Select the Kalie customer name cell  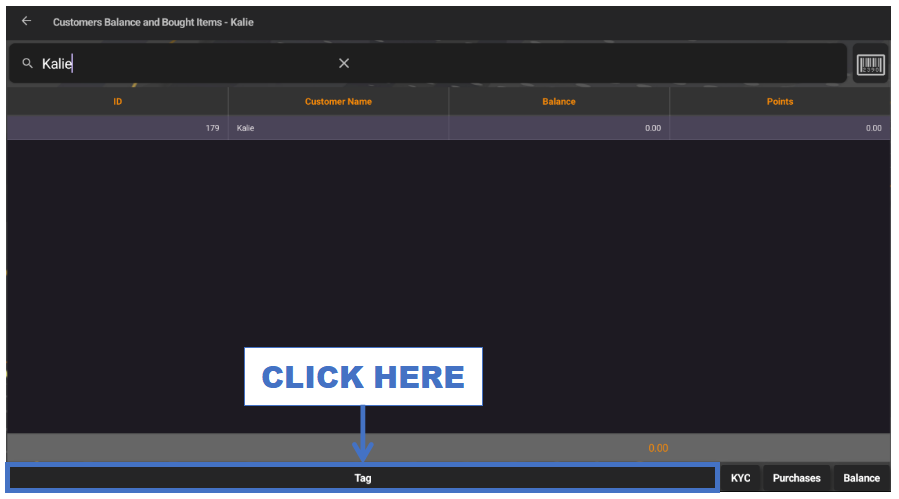338,128
